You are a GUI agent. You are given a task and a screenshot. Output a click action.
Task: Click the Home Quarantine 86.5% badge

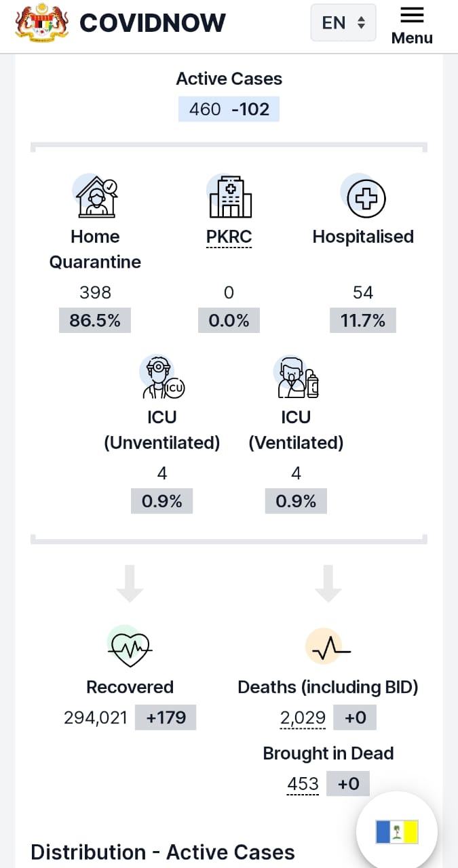tap(95, 321)
